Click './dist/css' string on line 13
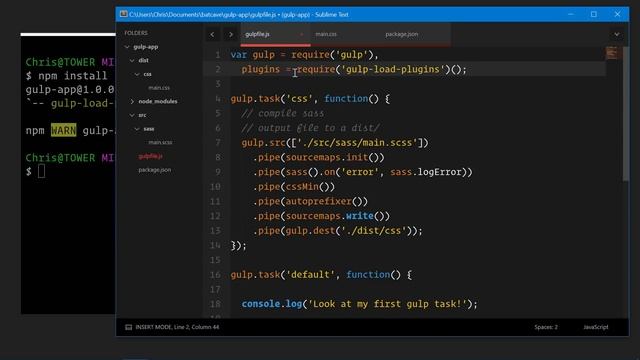The image size is (640, 360). tap(373, 231)
